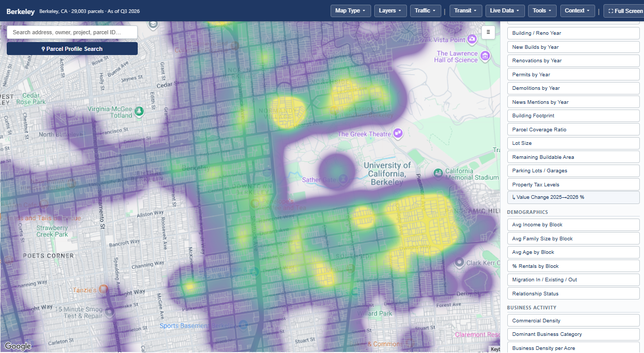Select Parking Lots / Garages layer
Screen dimensions: 644x353
(573, 171)
